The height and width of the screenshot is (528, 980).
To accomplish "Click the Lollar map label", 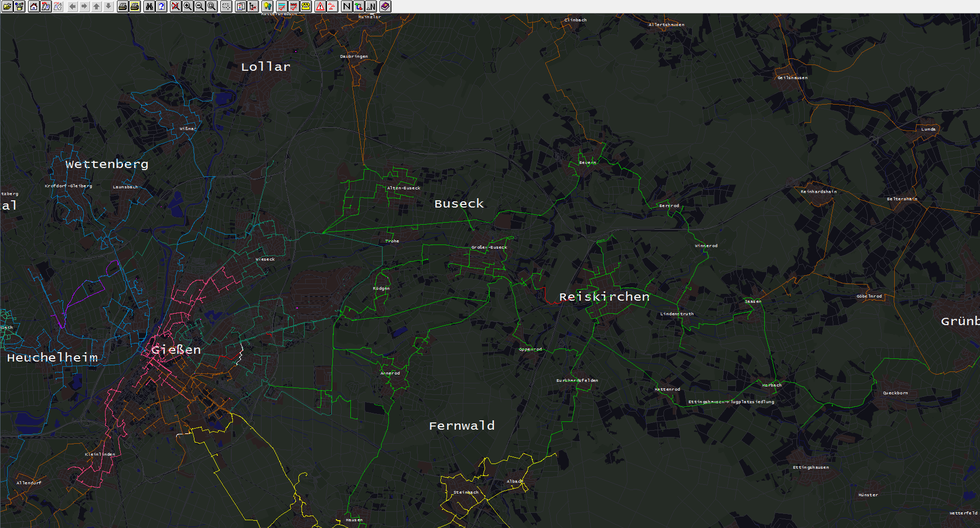I will point(266,67).
